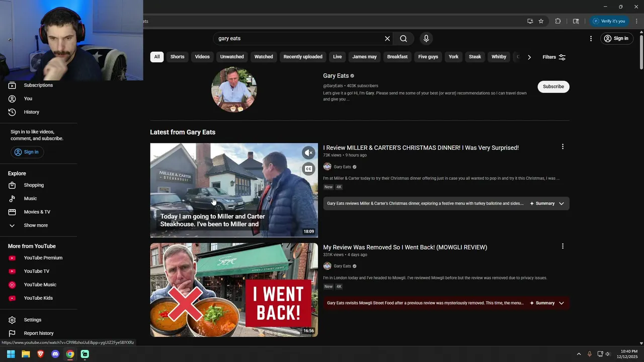Open YouTube Kids link
Screen dimensions: 644x362
click(38, 298)
